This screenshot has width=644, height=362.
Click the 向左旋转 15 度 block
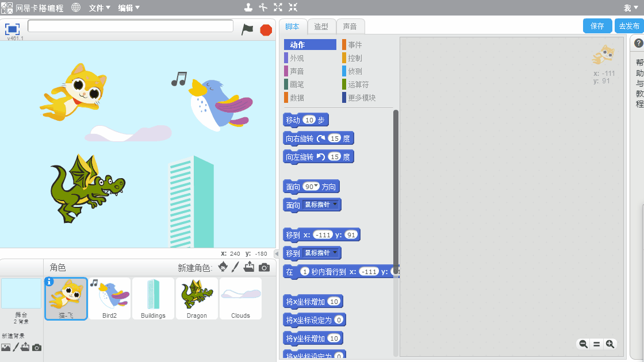point(319,157)
